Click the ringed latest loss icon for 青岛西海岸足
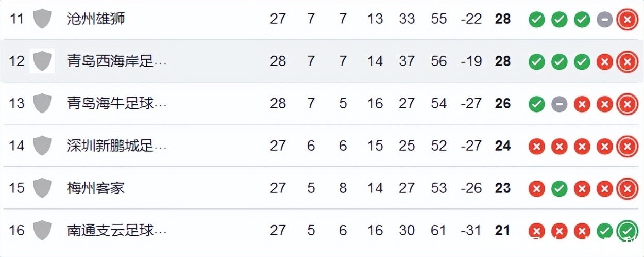This screenshot has height=257, width=644. [627, 62]
